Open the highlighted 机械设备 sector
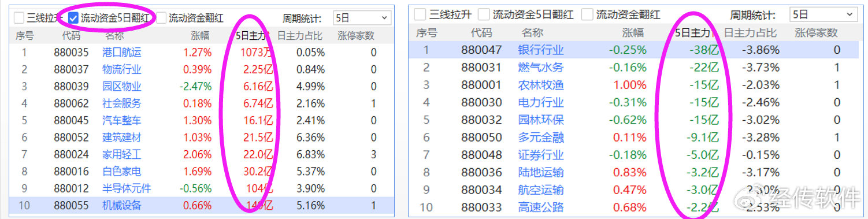 click(122, 206)
